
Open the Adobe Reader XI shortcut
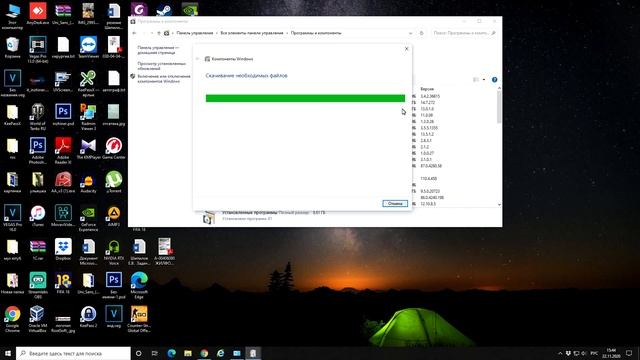point(63,151)
